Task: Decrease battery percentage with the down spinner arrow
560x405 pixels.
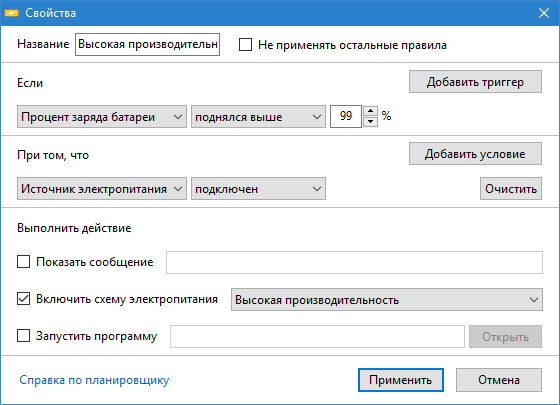Action: [x=371, y=122]
